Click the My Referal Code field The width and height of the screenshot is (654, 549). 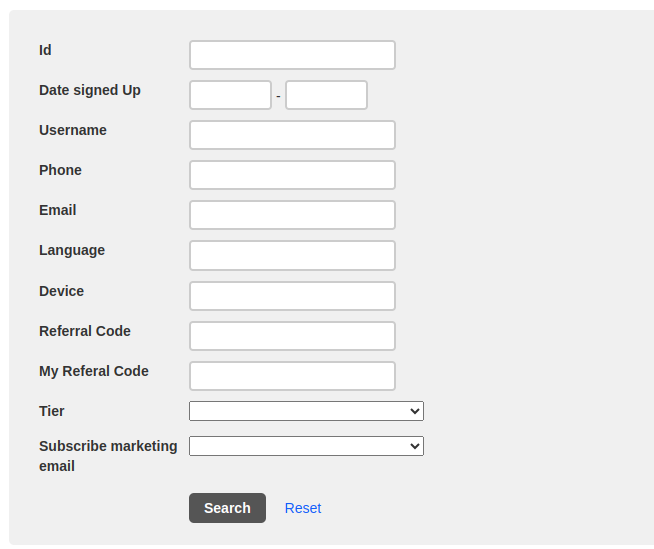[292, 376]
